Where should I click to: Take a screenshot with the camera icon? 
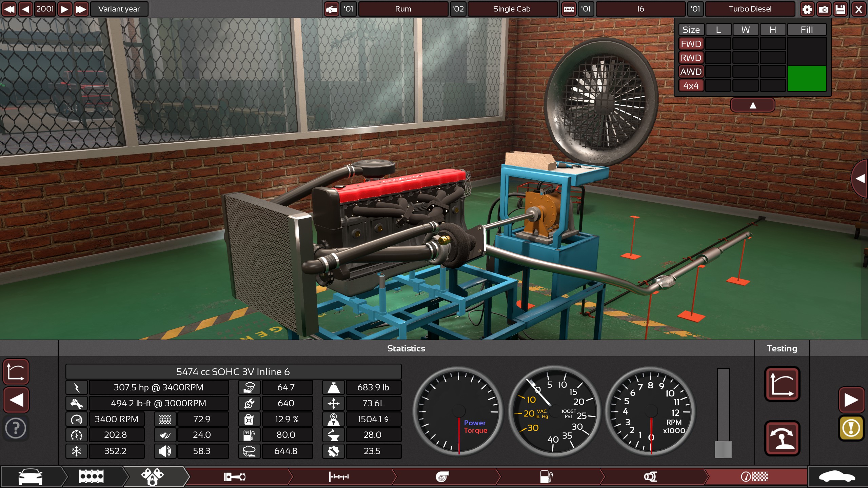[x=824, y=9]
